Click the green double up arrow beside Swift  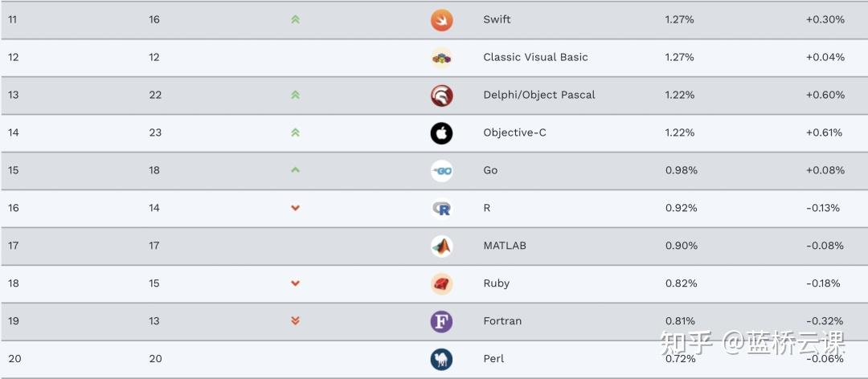tap(295, 19)
